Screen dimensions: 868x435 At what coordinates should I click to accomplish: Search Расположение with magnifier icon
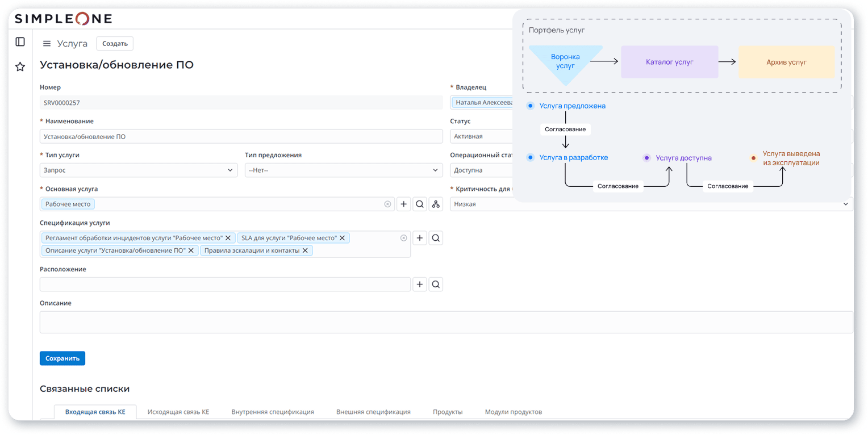[x=436, y=285]
